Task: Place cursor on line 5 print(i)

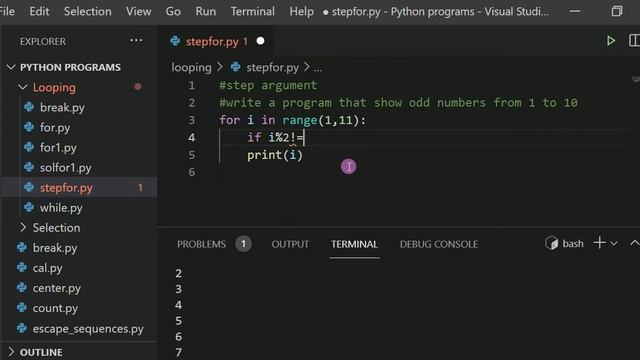Action: click(x=275, y=155)
